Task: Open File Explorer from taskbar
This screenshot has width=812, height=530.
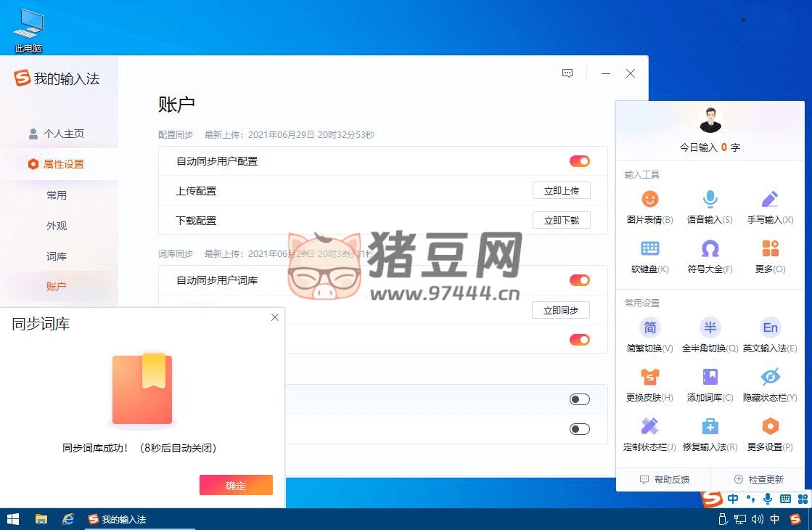Action: (x=41, y=518)
